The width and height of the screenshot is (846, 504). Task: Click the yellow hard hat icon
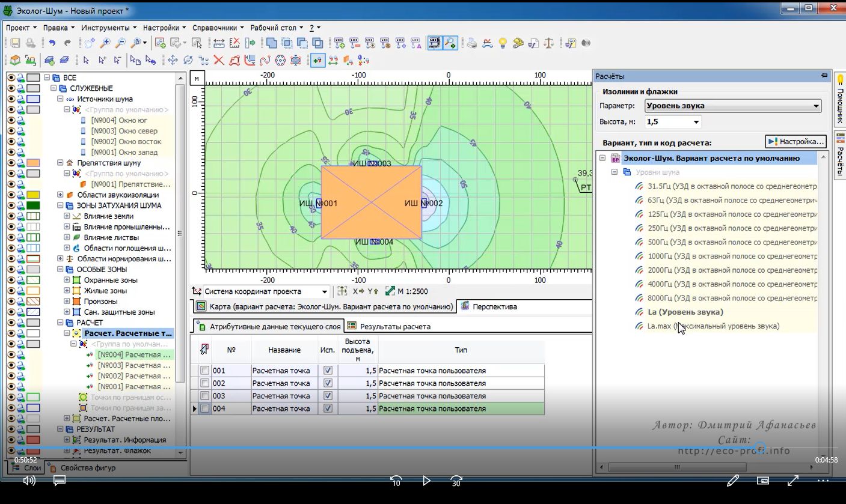[518, 43]
